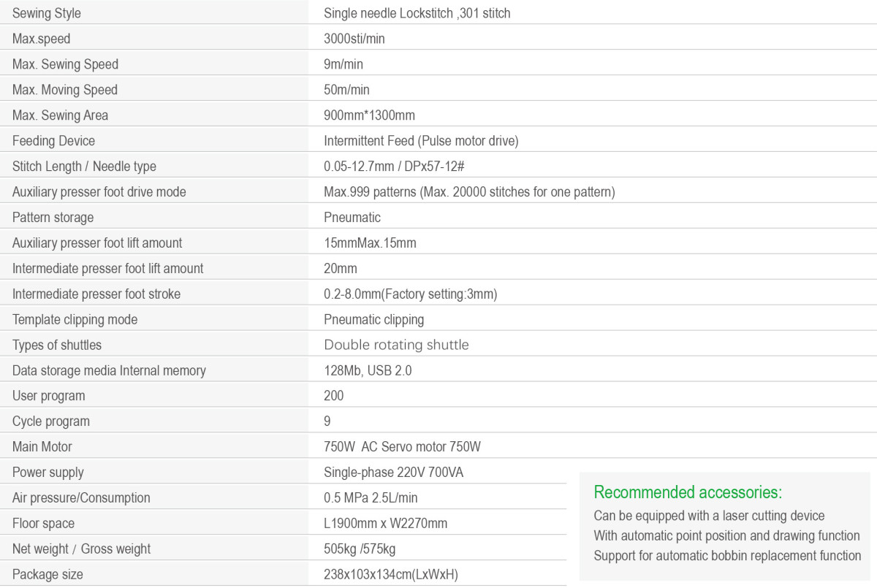
Task: Click the "Air pressure/Consumption" label
Action: [x=81, y=498]
